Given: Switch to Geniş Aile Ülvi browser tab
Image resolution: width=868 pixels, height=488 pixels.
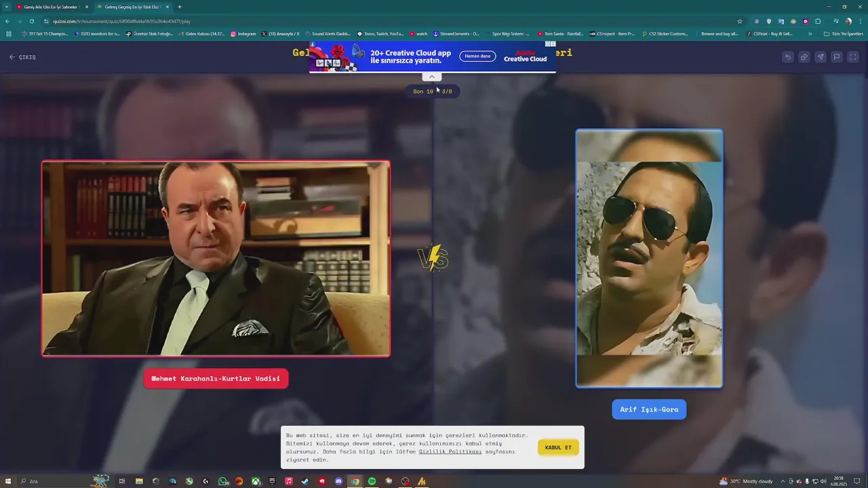Looking at the screenshot, I should [x=51, y=7].
